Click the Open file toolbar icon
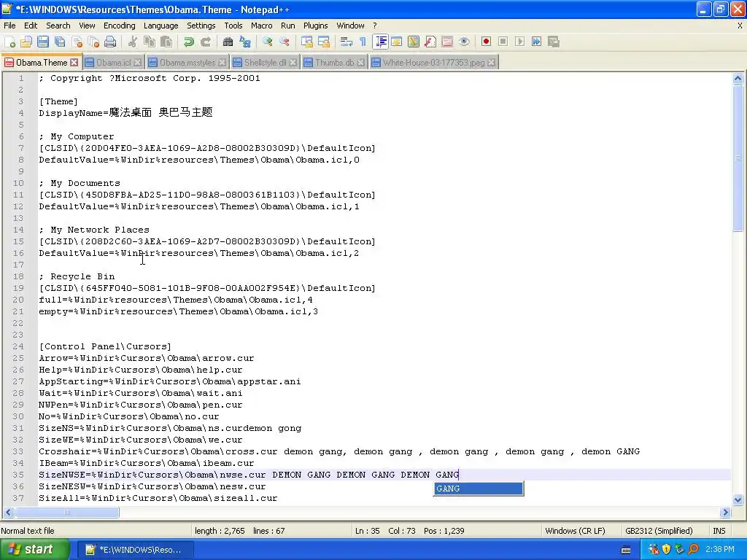This screenshot has height=560, width=747. click(x=26, y=42)
